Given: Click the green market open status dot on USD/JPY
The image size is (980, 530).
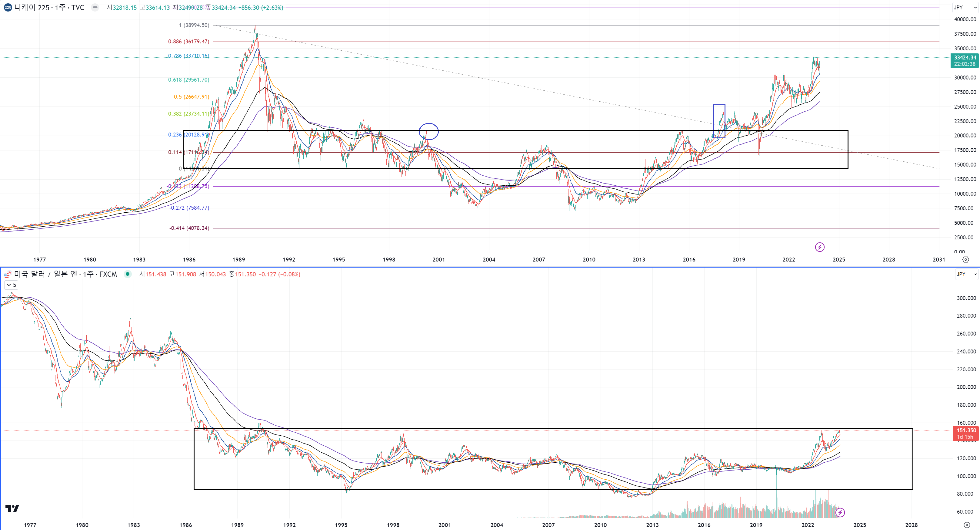Looking at the screenshot, I should 128,274.
